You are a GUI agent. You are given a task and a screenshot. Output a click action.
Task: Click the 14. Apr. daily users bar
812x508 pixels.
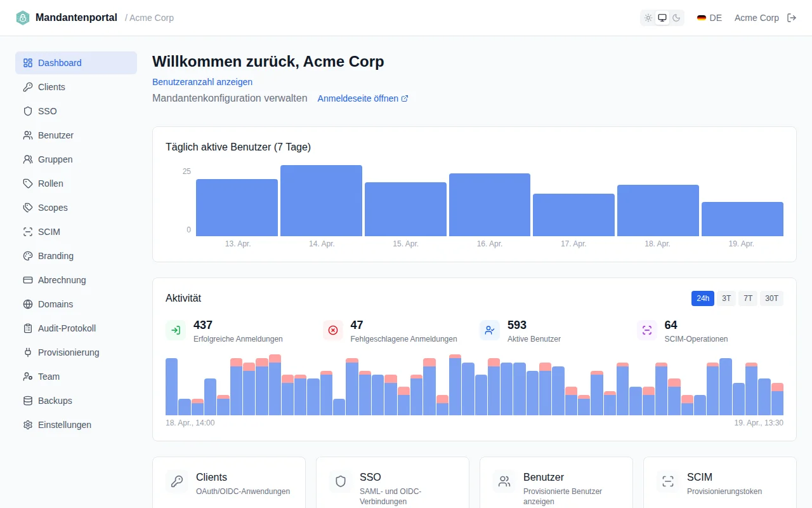click(322, 201)
